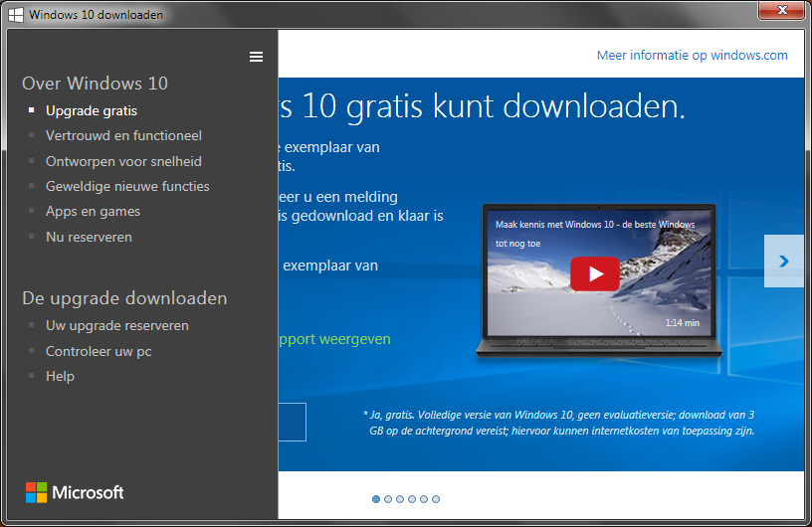Screen dimensions: 812x527
Task: Click the 'Maak kennis met Windows 10' video title
Action: coord(595,234)
